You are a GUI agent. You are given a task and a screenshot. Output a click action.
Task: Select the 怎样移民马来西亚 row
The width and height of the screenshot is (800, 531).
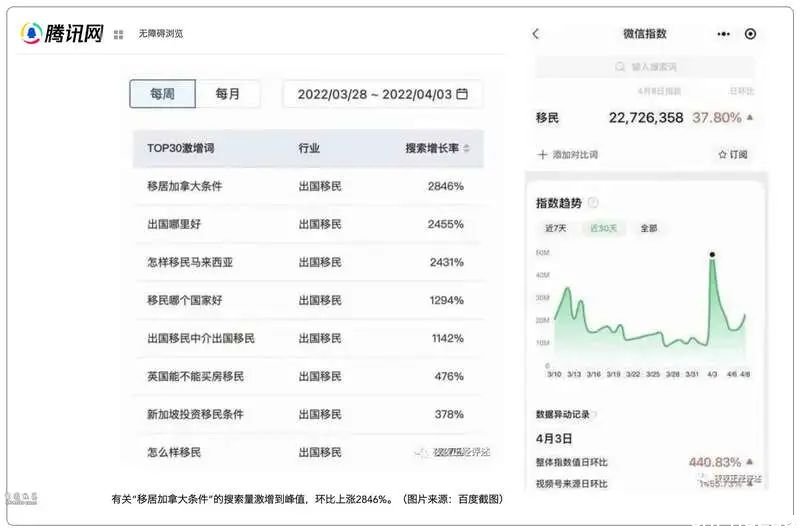click(308, 262)
